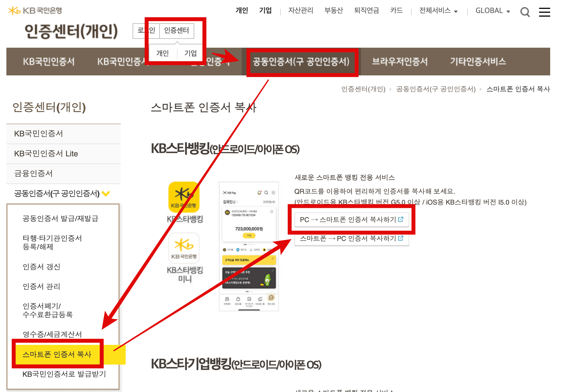The height and width of the screenshot is (392, 561).
Task: Open 공동인증서 발급/재발급 submenu item
Action: point(60,218)
